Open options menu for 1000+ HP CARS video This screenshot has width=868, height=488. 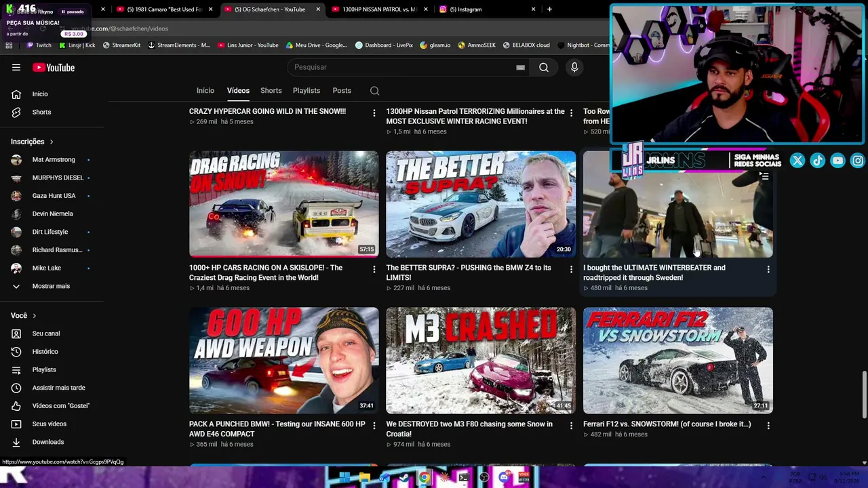374,270
